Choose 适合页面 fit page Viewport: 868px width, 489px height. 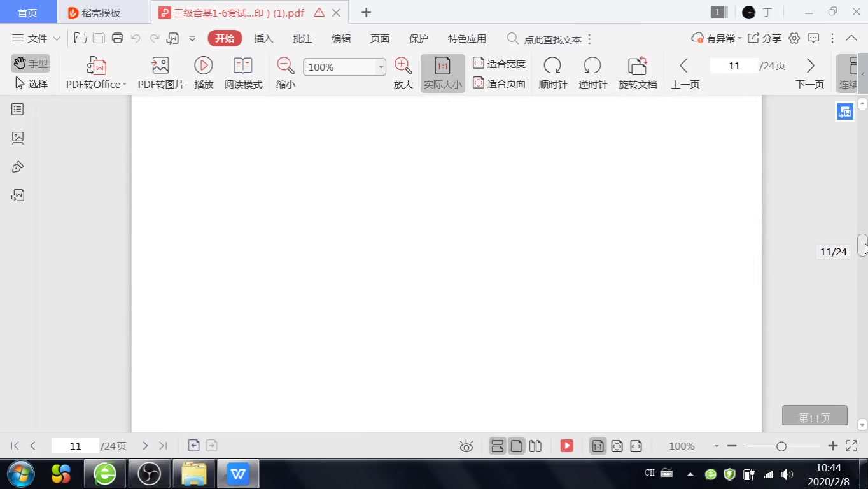(x=500, y=83)
